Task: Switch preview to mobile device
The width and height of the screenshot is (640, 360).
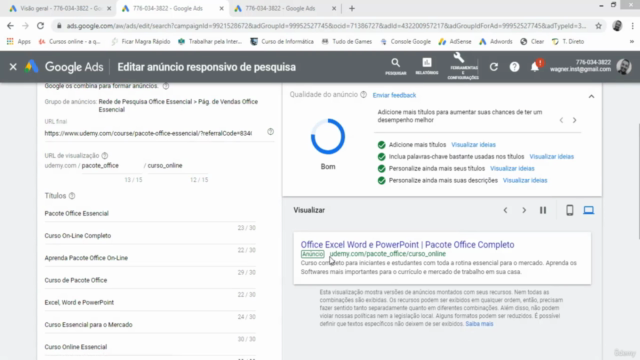Action: coord(569,210)
